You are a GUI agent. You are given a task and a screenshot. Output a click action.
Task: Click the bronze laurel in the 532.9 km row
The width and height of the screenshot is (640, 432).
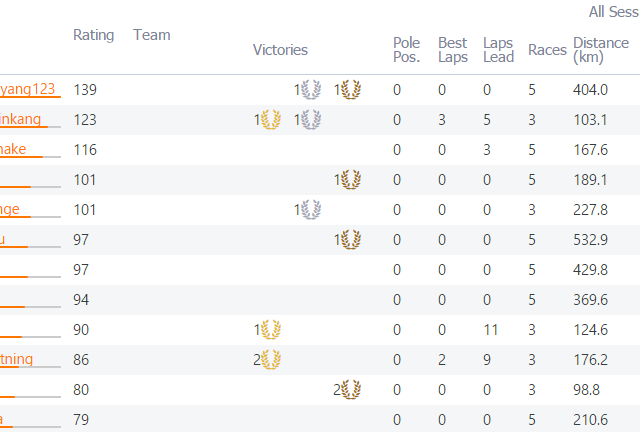(351, 240)
